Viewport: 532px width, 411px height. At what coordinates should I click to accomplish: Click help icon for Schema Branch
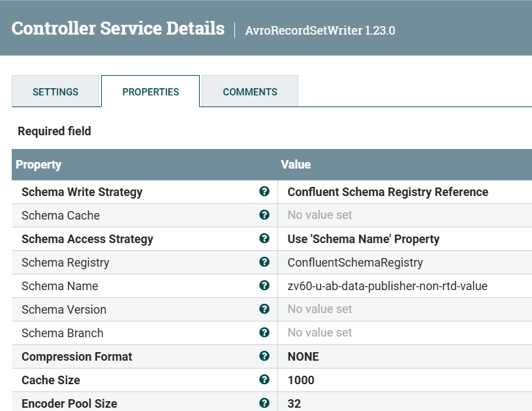[264, 333]
